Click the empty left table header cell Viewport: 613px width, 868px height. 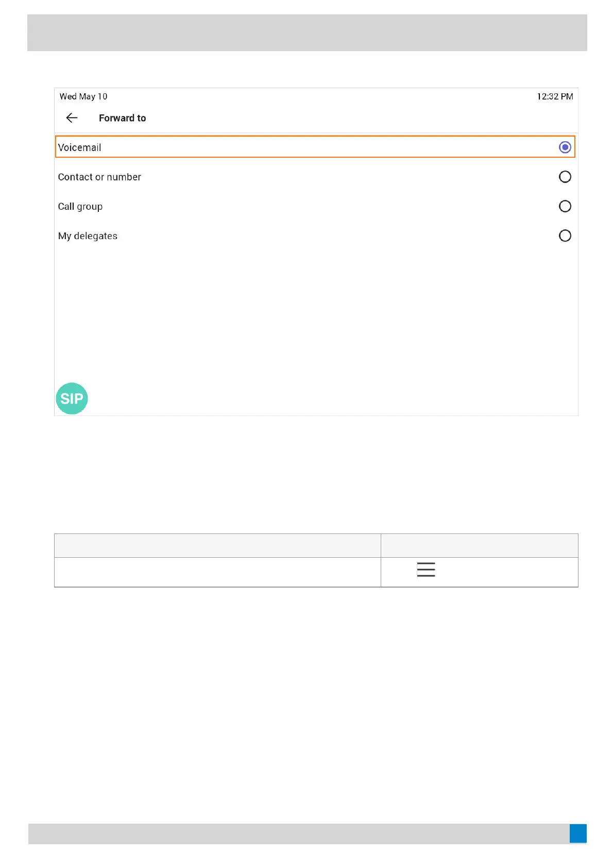pyautogui.click(x=217, y=545)
